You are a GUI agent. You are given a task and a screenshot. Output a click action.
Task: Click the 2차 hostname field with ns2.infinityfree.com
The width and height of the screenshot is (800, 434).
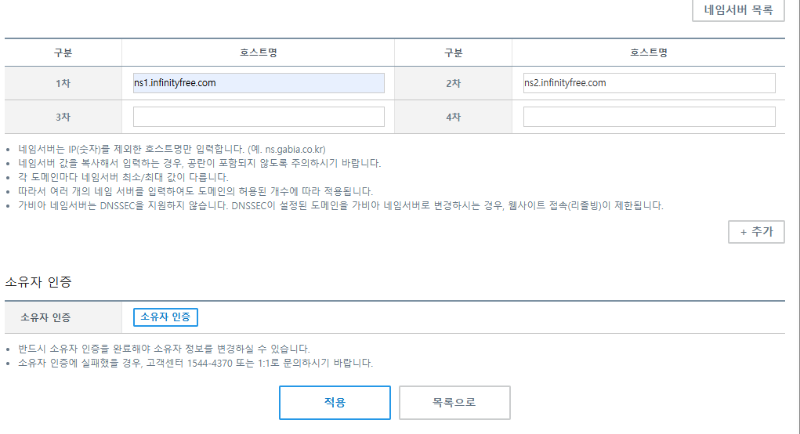click(x=649, y=83)
